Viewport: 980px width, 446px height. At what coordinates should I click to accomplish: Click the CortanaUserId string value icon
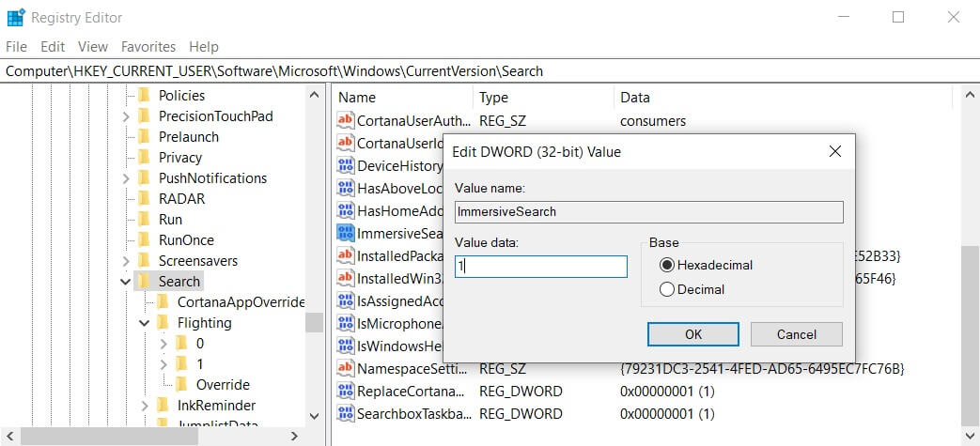345,143
